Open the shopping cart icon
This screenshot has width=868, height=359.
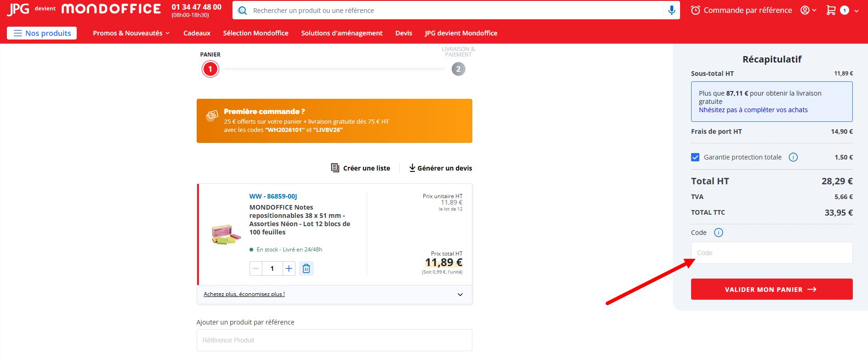[831, 10]
